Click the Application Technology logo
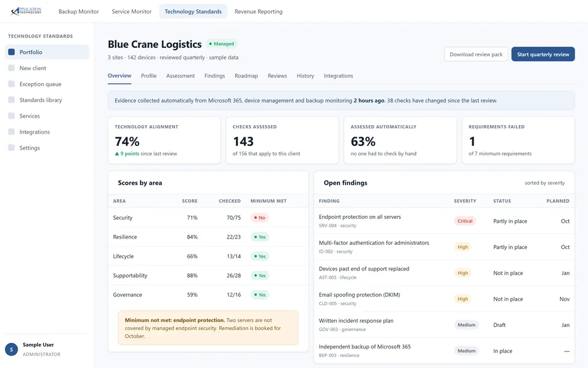This screenshot has height=368, width=588. click(x=26, y=11)
